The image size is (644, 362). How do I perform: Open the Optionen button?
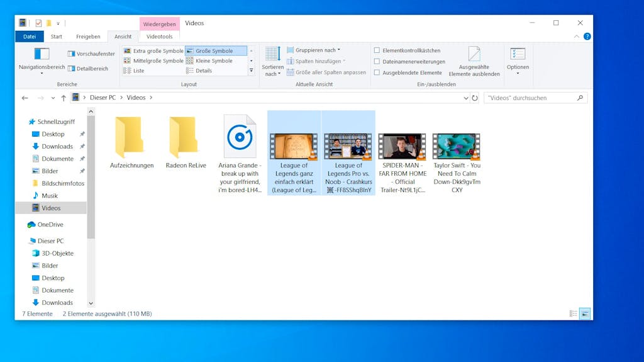(x=518, y=61)
